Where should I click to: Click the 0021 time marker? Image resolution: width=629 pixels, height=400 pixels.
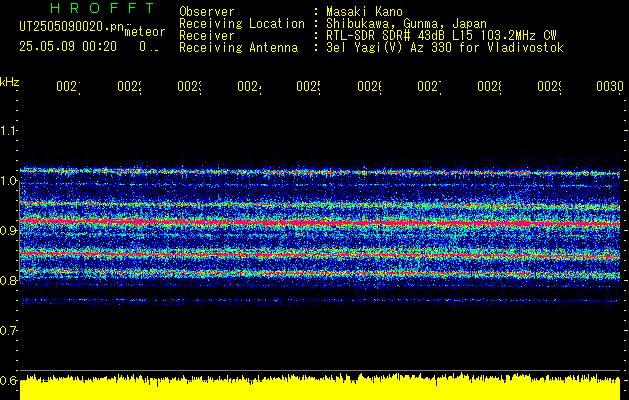[69, 86]
